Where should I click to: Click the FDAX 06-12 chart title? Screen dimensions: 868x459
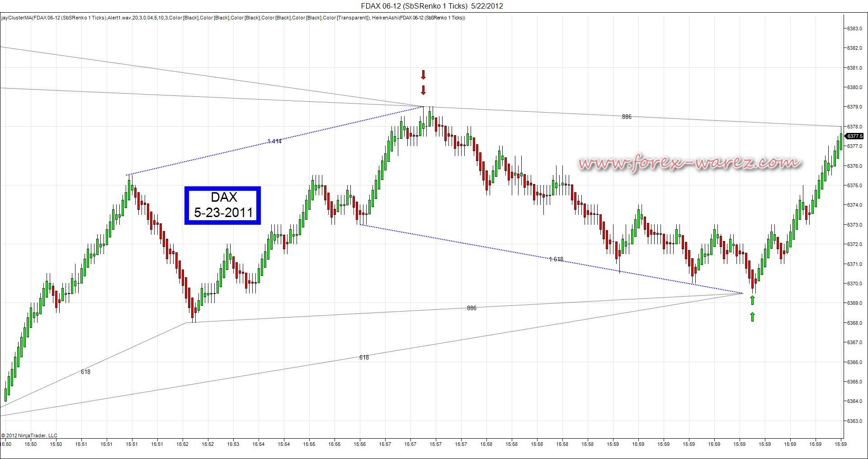[432, 6]
